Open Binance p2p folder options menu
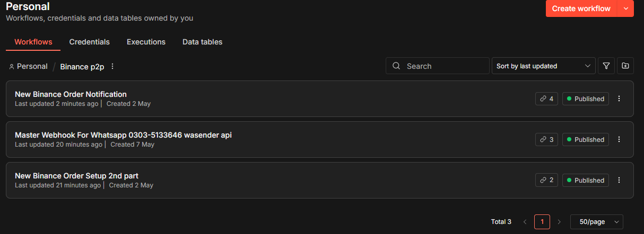The image size is (644, 234). tap(112, 66)
